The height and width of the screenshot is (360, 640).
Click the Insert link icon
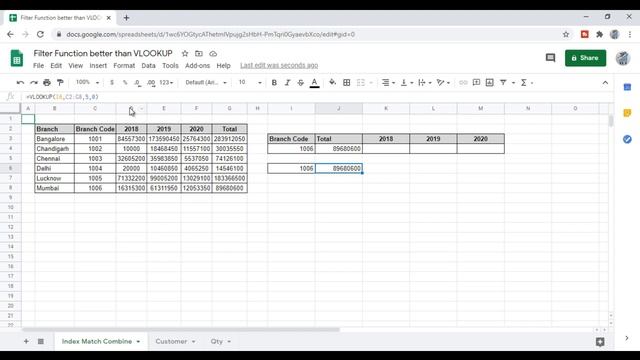click(x=463, y=83)
